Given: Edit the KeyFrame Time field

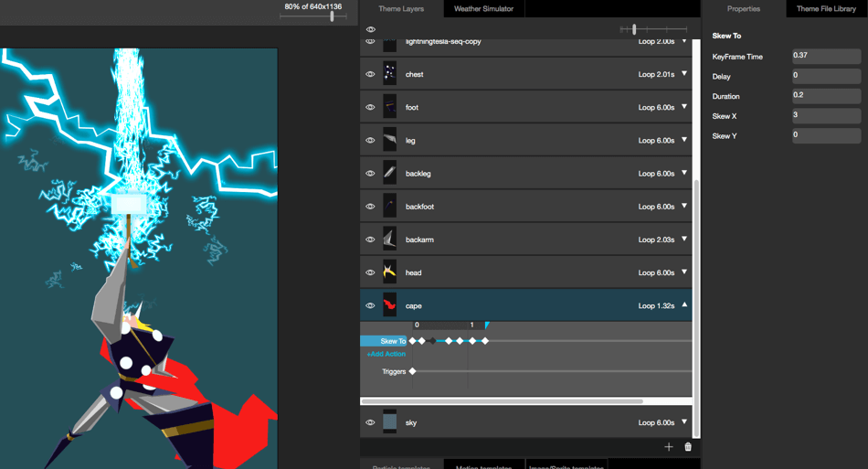Looking at the screenshot, I should pyautogui.click(x=826, y=56).
